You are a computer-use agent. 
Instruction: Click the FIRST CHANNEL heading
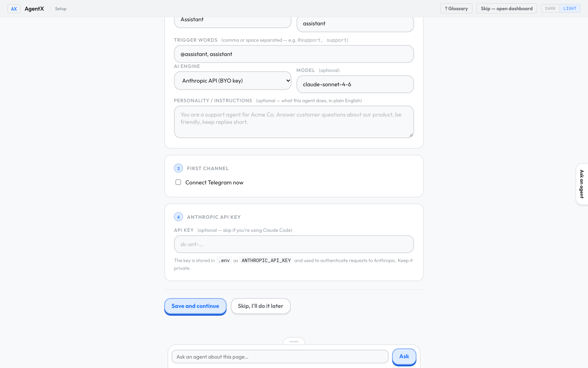208,168
